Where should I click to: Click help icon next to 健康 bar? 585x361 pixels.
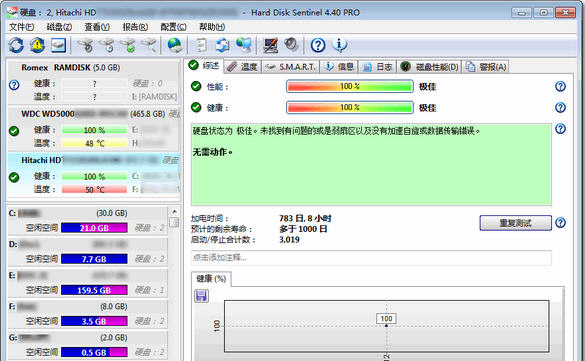click(560, 108)
